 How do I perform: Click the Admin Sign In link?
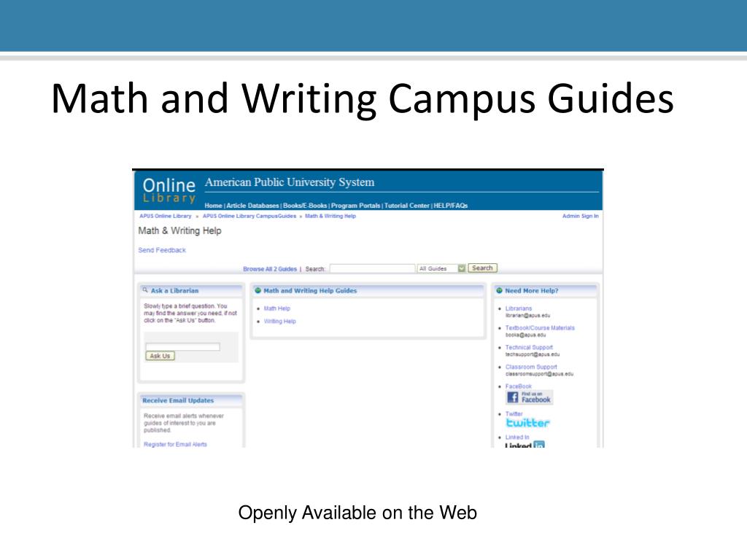[x=580, y=216]
